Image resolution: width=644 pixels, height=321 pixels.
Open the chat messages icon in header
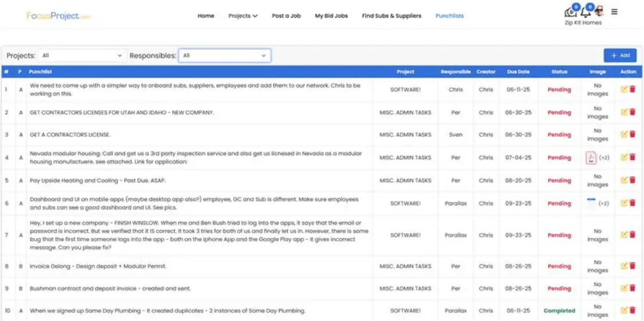[571, 11]
